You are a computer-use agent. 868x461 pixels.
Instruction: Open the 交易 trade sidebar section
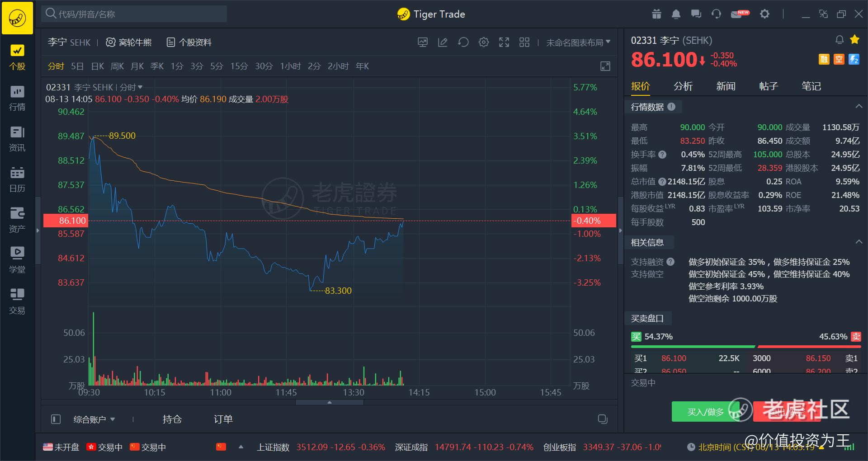click(17, 301)
